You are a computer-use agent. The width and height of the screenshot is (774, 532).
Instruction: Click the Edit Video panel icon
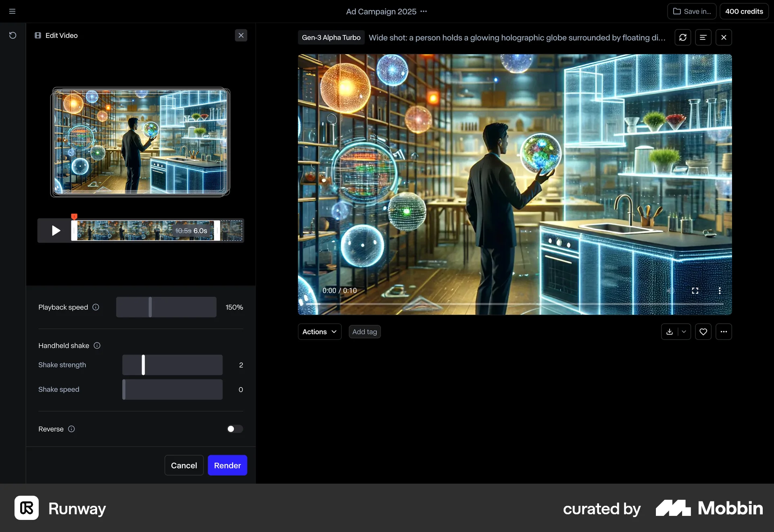point(38,35)
